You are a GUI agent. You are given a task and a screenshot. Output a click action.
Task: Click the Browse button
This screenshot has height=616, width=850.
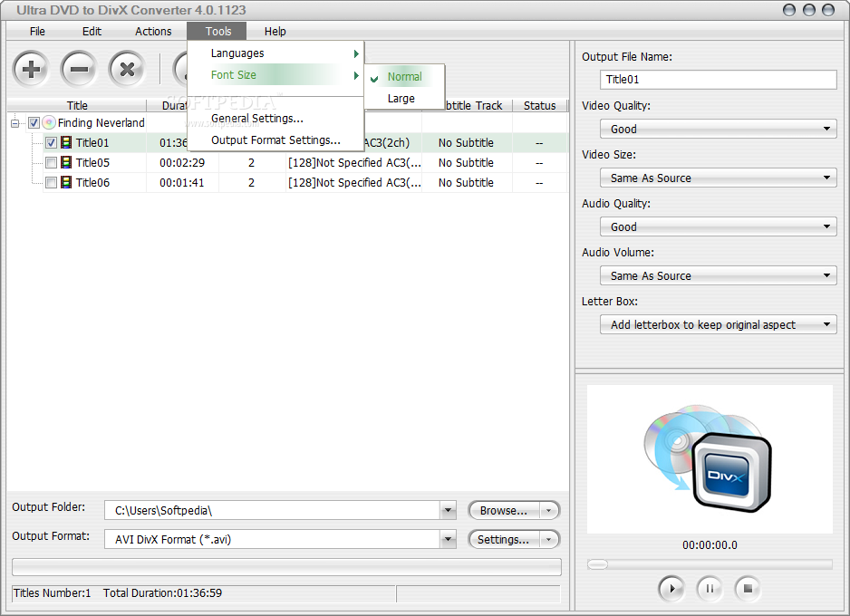504,510
